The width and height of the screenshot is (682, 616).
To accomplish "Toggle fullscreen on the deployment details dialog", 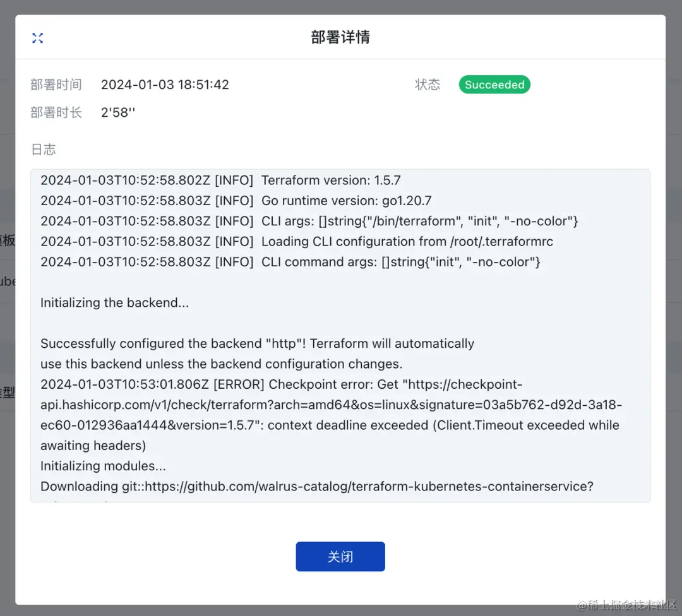I will tap(37, 38).
